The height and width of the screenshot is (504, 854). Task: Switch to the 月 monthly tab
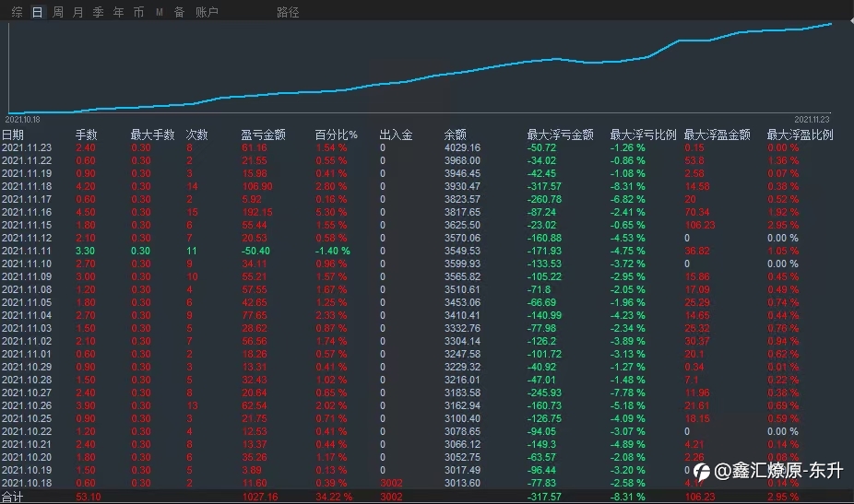[77, 12]
